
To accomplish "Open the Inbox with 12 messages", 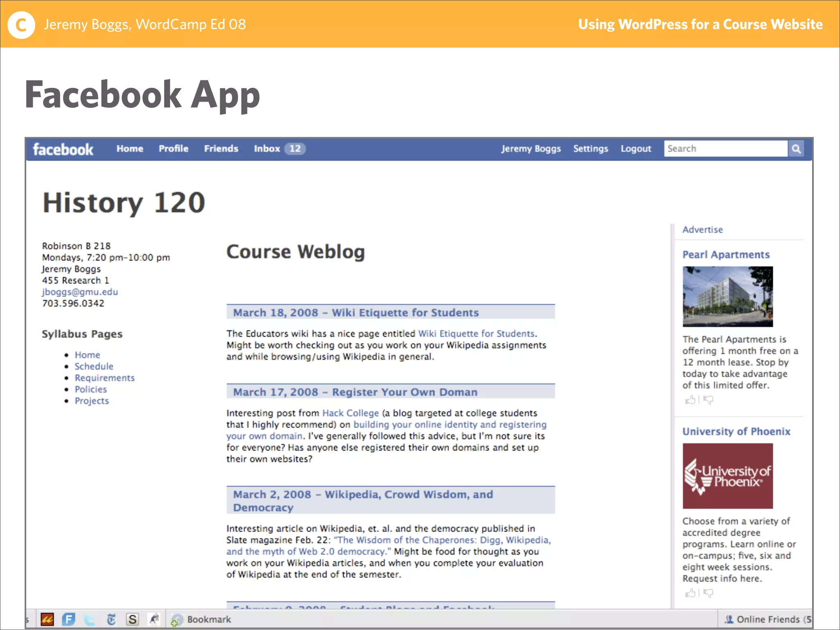I will click(x=279, y=149).
